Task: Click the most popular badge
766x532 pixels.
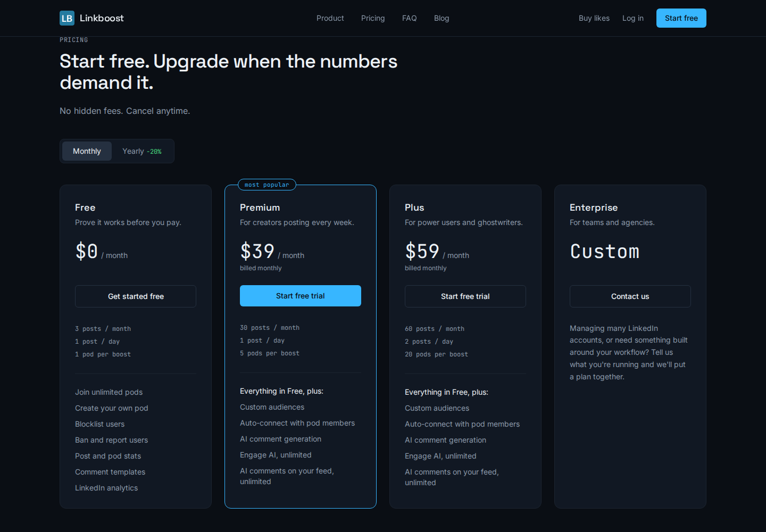Action: pos(267,185)
